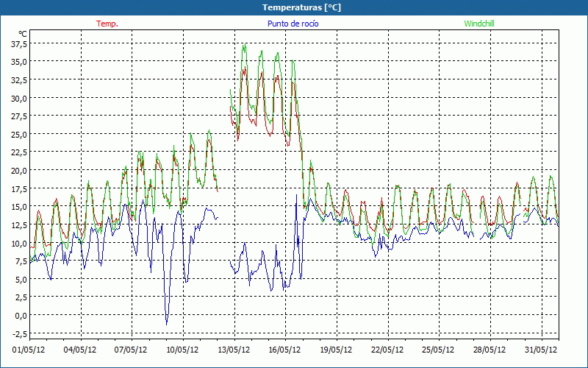The height and width of the screenshot is (368, 588).
Task: Click the Temperaturas [°C] title bar
Action: tap(294, 7)
